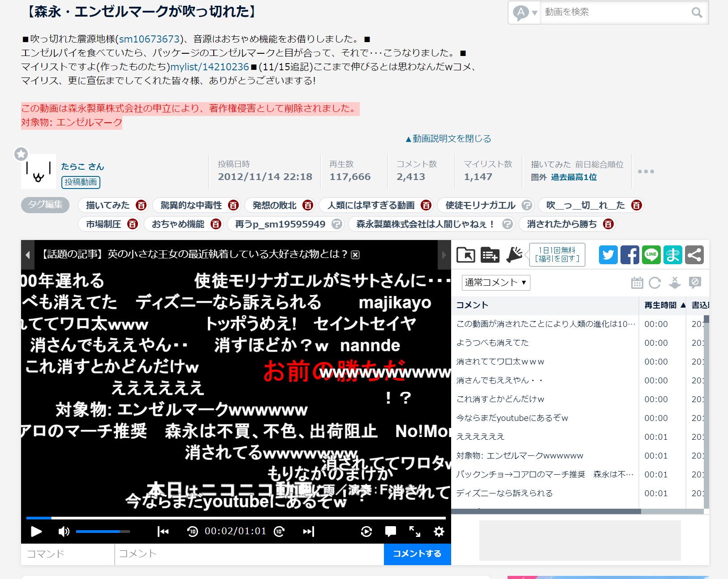Click the 投稿動画 button

click(x=81, y=182)
